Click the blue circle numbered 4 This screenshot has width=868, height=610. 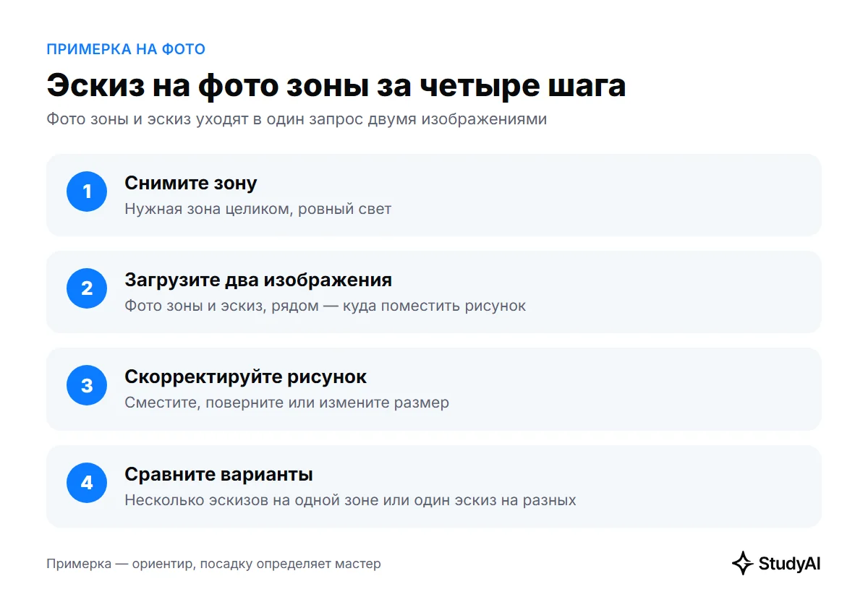point(87,483)
